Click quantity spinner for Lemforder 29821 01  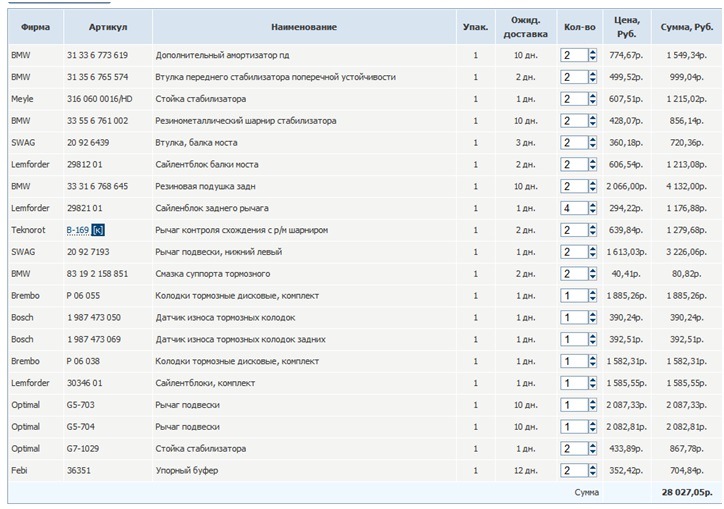point(592,208)
